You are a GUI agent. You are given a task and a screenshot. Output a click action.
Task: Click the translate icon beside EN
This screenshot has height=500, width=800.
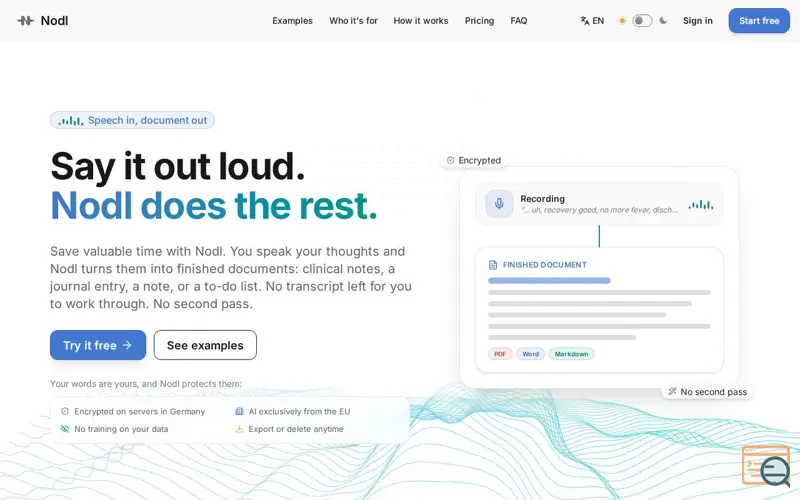pyautogui.click(x=585, y=21)
